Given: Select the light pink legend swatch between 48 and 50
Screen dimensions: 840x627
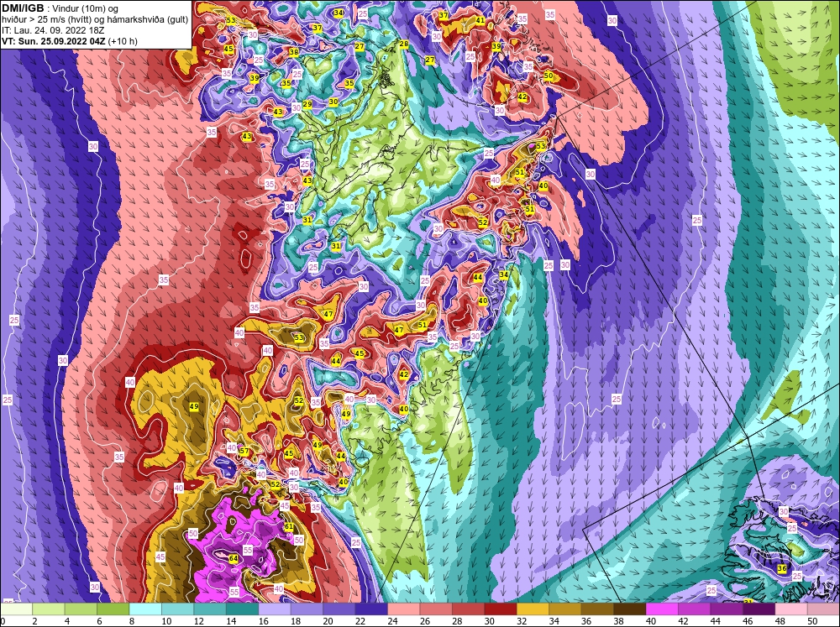Looking at the screenshot, I should click(x=791, y=609).
